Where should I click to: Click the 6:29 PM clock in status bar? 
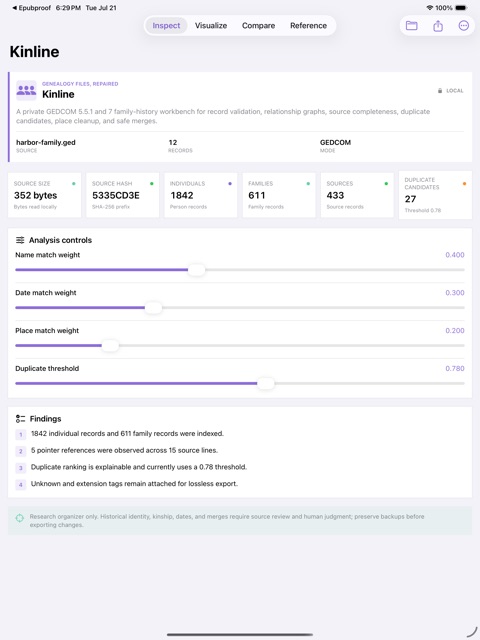(x=68, y=8)
